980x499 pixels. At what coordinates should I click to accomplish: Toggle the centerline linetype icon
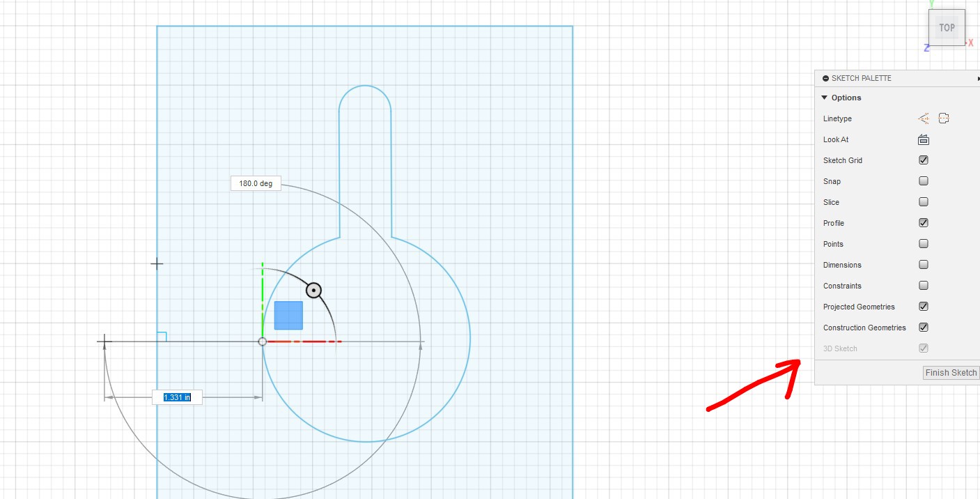944,118
